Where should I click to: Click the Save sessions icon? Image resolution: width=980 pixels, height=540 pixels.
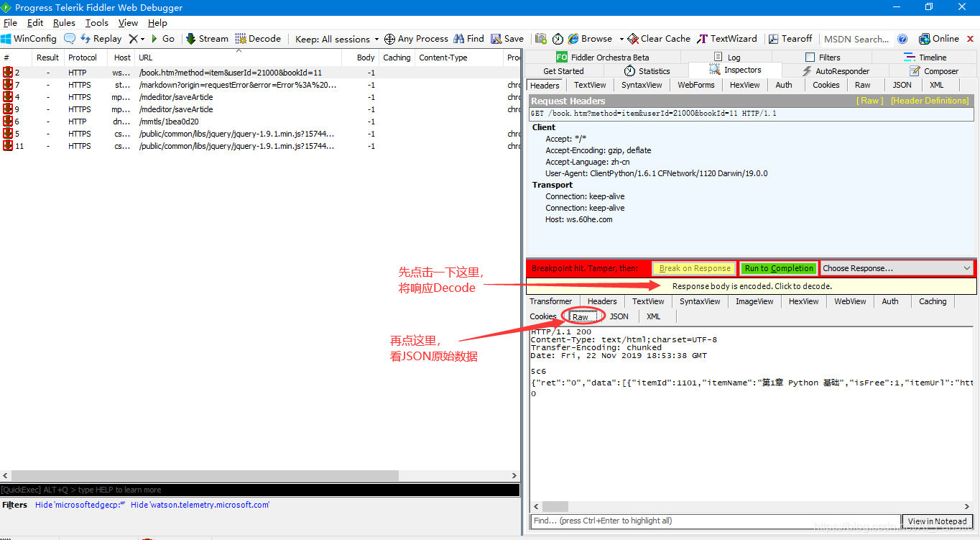(x=507, y=39)
